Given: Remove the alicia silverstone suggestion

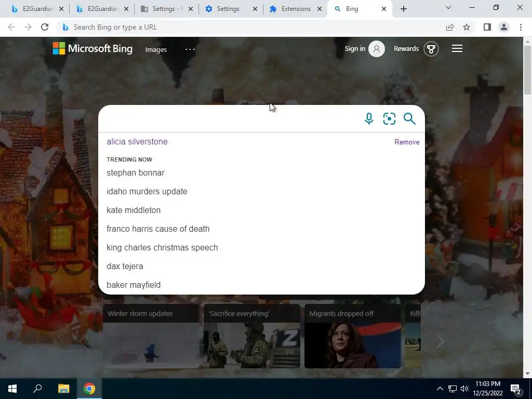Looking at the screenshot, I should coord(407,142).
